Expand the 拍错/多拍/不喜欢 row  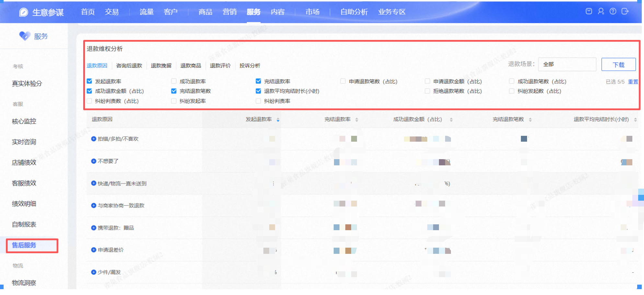[x=94, y=139]
